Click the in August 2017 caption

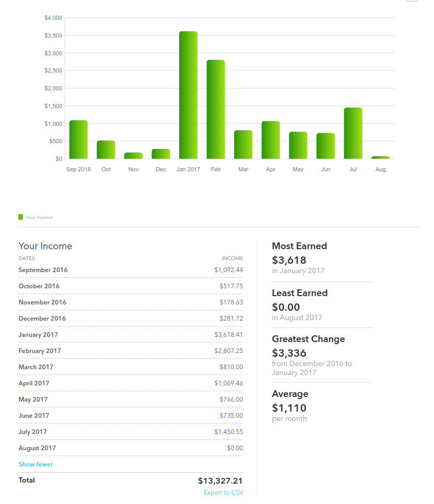(297, 318)
